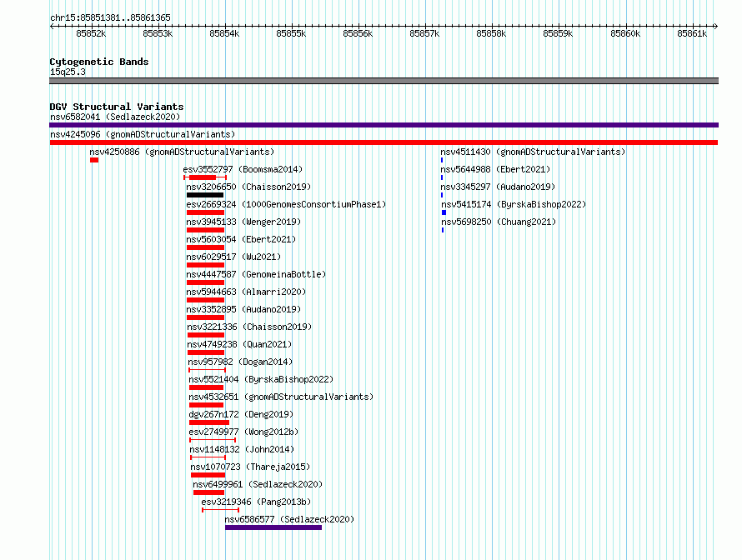
Task: Open esv3552797 (Boomsma2014) label
Action: (x=243, y=169)
